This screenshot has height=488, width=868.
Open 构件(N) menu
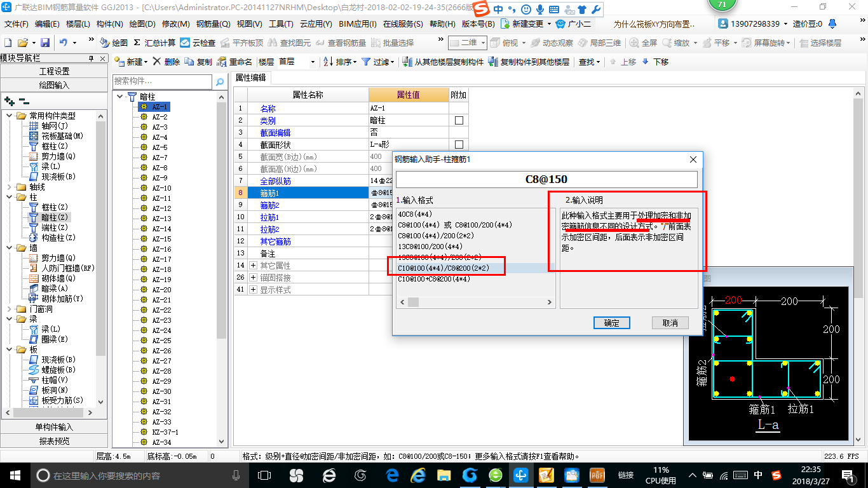[110, 24]
